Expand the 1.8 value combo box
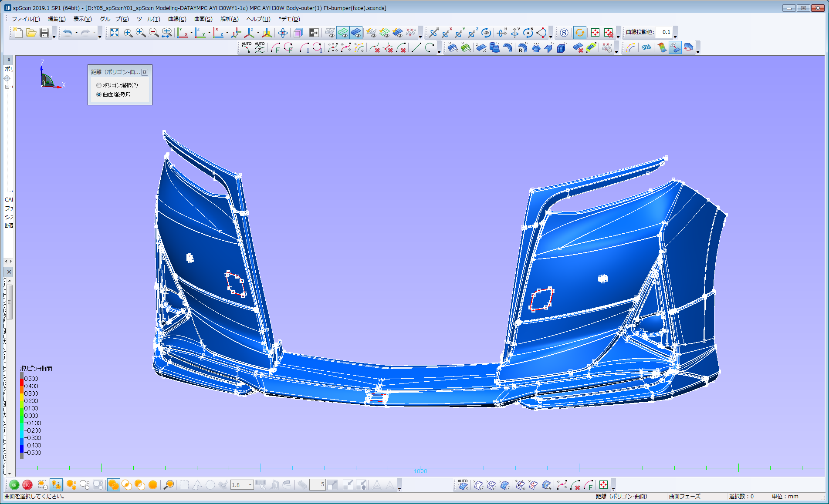 [x=250, y=485]
